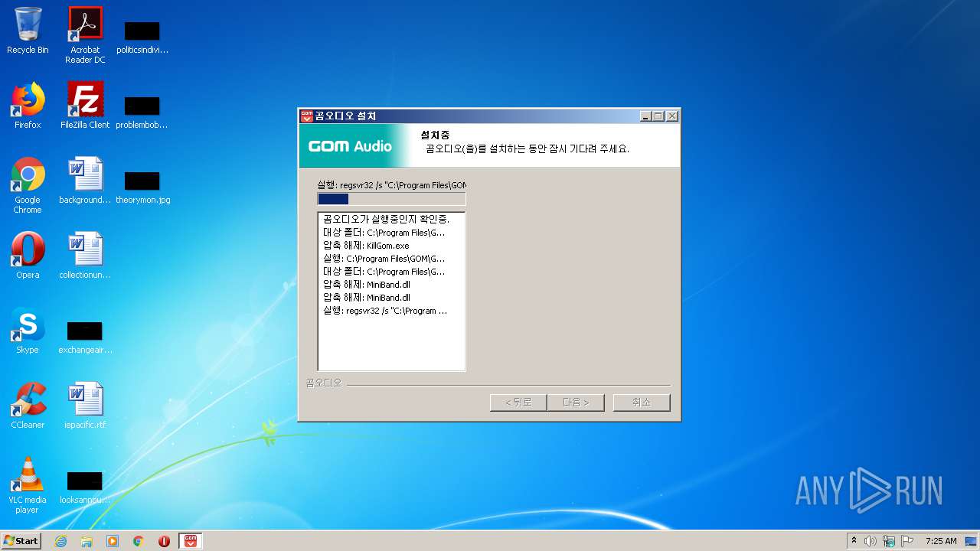Launch Acrobat Reader DC shortcut
Screen dimensions: 980x551
85,35
